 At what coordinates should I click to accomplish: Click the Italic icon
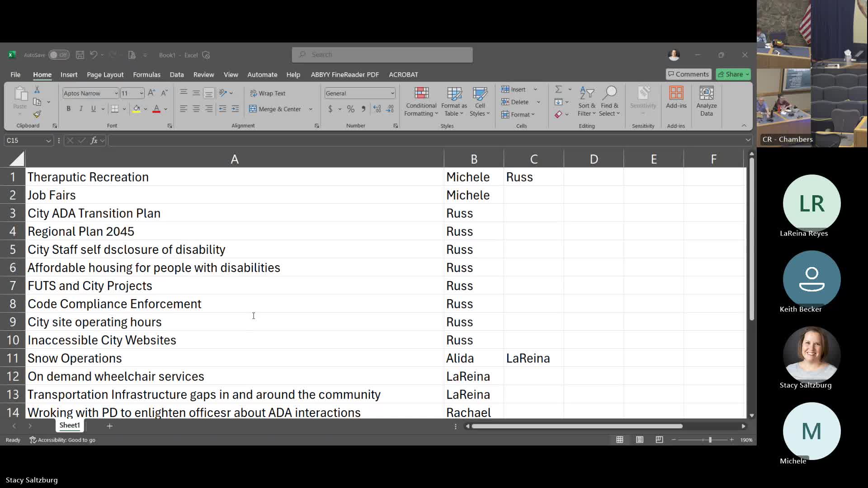tap(81, 109)
